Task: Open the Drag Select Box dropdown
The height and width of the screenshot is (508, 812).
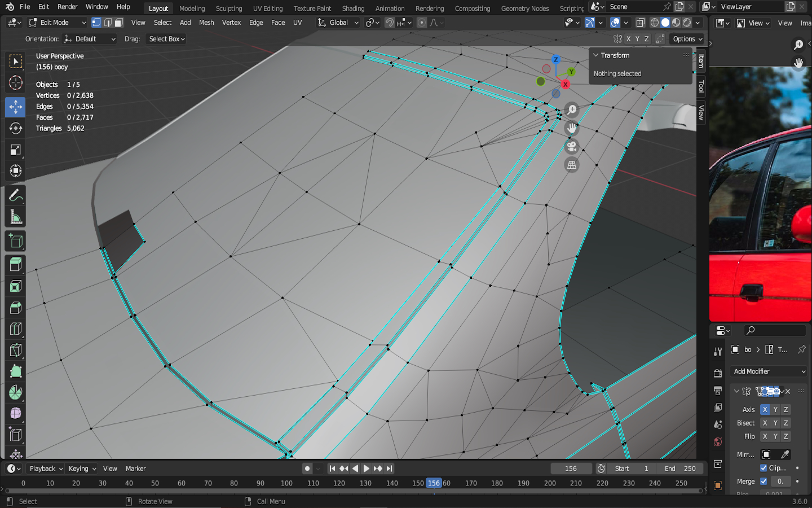Action: click(166, 39)
